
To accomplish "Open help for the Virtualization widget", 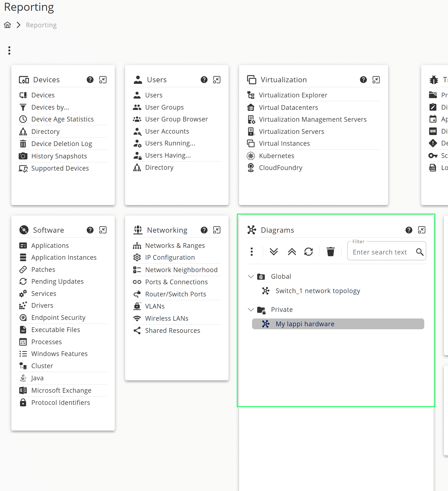I will coord(363,80).
